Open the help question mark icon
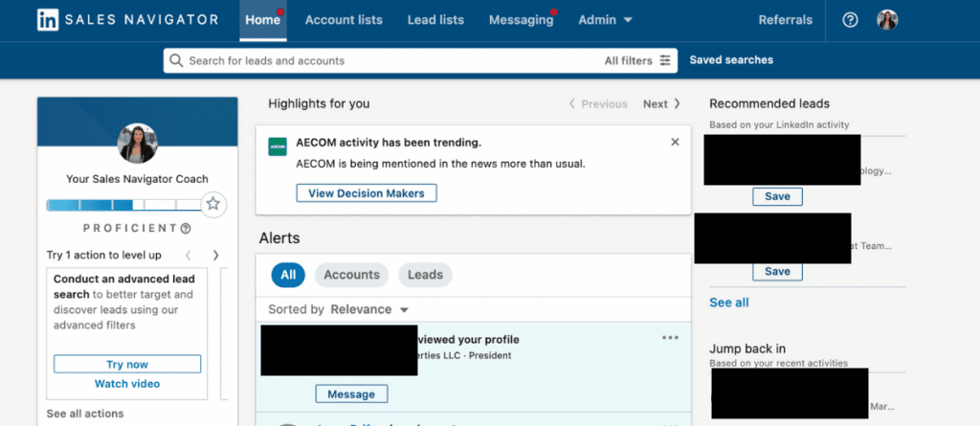The width and height of the screenshot is (980, 426). coord(850,20)
